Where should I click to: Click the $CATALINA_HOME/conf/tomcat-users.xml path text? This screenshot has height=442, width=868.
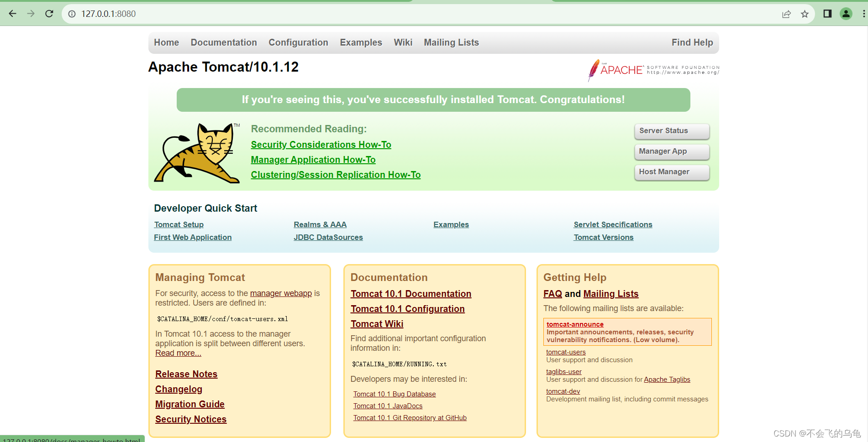(222, 319)
